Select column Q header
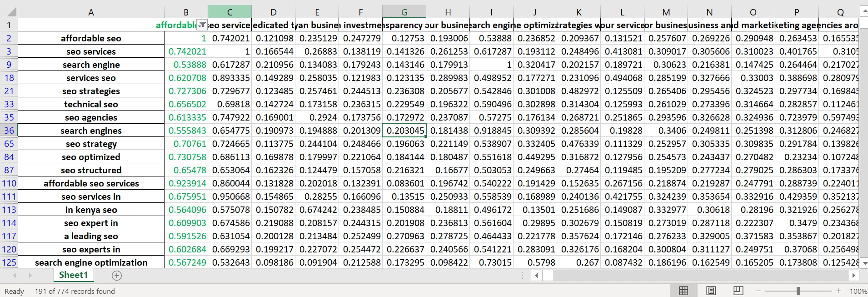 coord(839,12)
